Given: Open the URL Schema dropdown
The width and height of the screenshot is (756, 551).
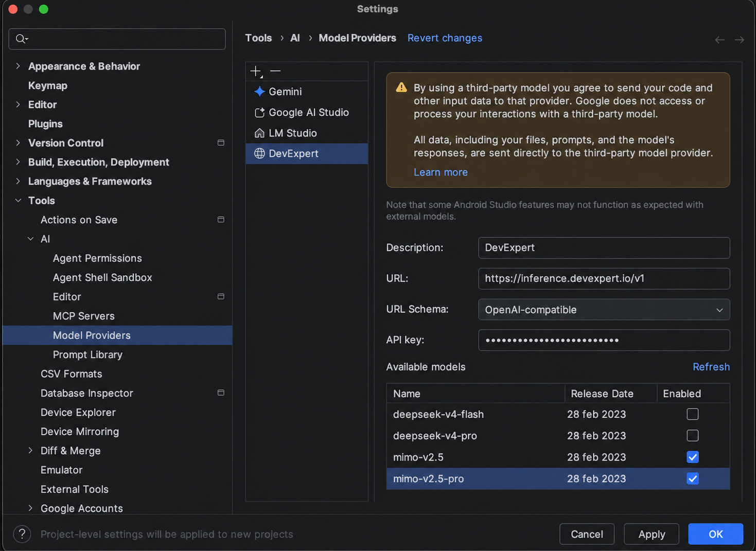Looking at the screenshot, I should pos(604,310).
